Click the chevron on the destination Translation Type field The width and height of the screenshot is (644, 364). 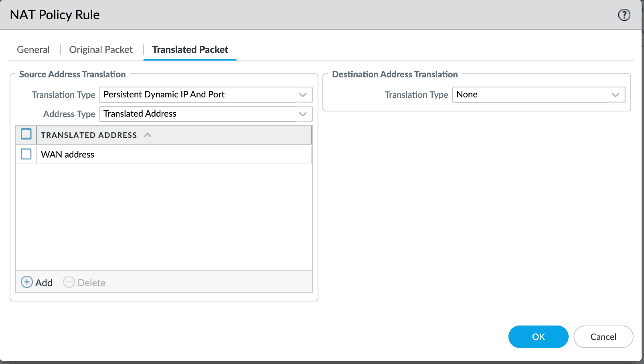[616, 95]
